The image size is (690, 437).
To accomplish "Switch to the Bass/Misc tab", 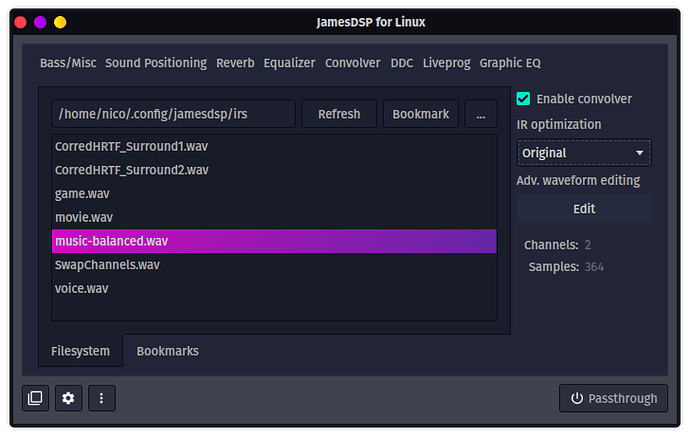I will [68, 63].
